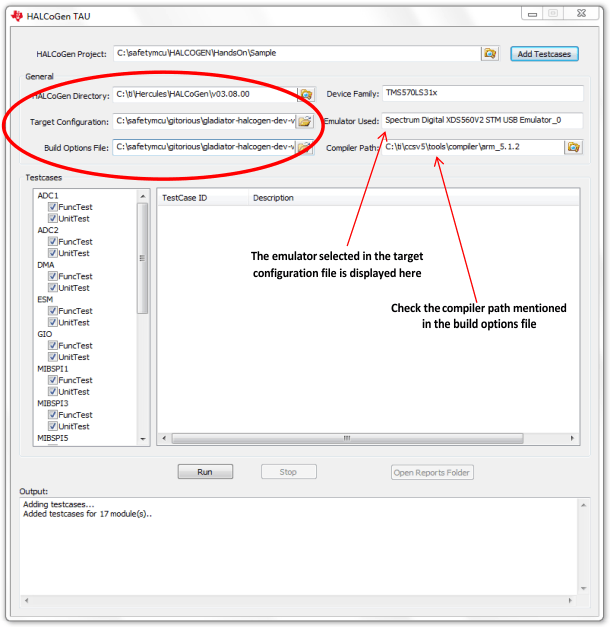Open the Reports Folder

click(432, 473)
